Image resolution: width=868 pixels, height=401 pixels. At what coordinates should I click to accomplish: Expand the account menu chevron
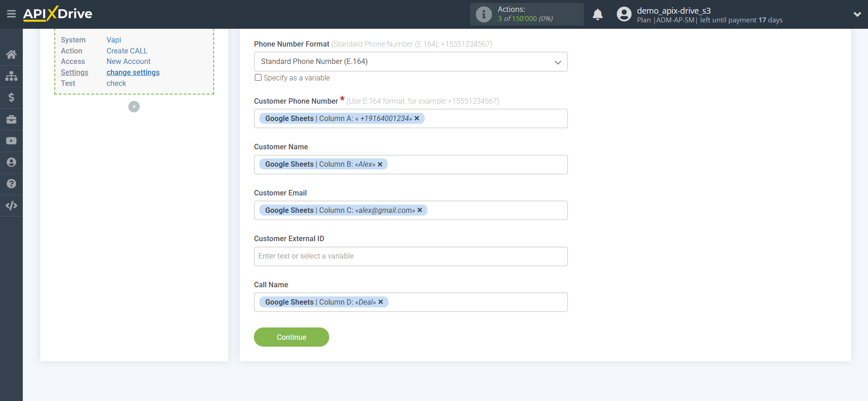pos(857,14)
